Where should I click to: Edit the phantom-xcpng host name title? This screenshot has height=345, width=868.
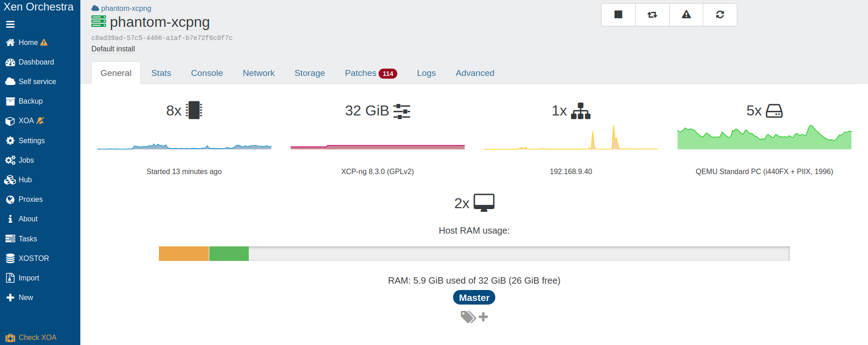159,22
